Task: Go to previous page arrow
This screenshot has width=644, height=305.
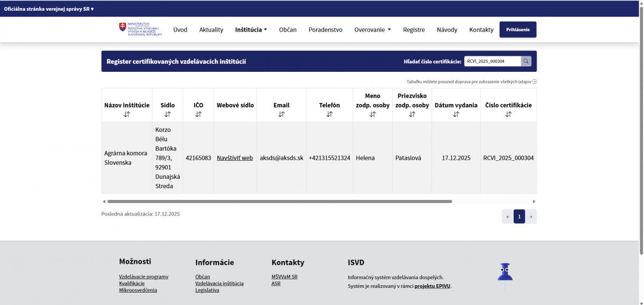Action: (x=508, y=217)
